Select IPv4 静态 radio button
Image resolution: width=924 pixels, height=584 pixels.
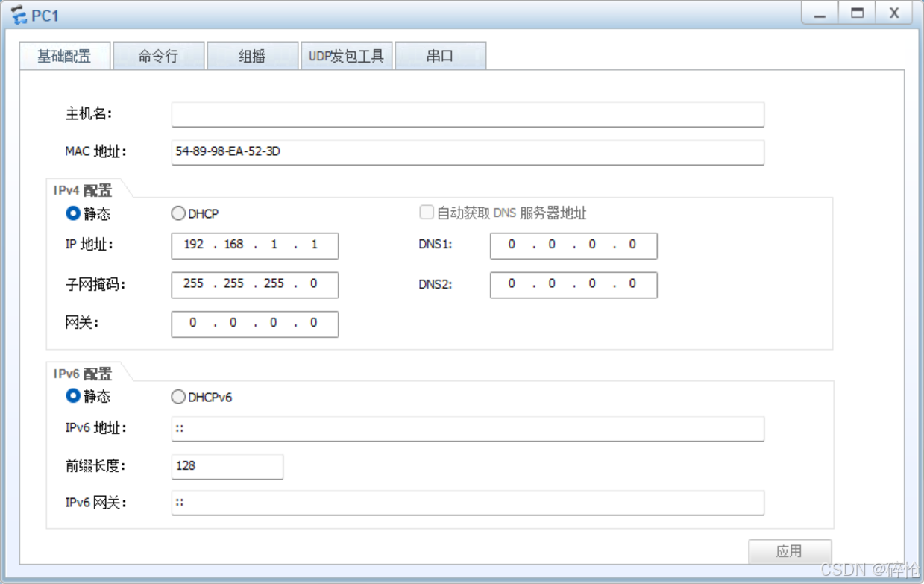(73, 213)
